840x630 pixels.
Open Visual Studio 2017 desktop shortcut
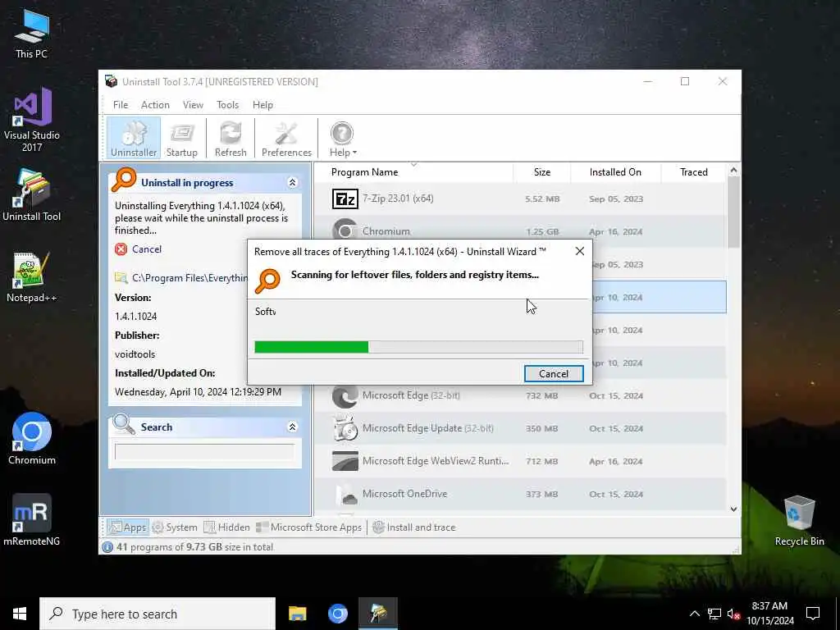(x=31, y=120)
